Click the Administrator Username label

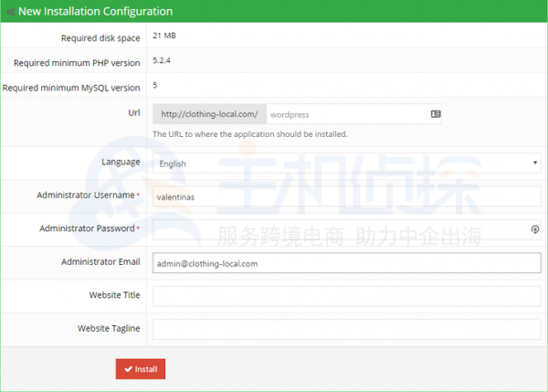(85, 195)
